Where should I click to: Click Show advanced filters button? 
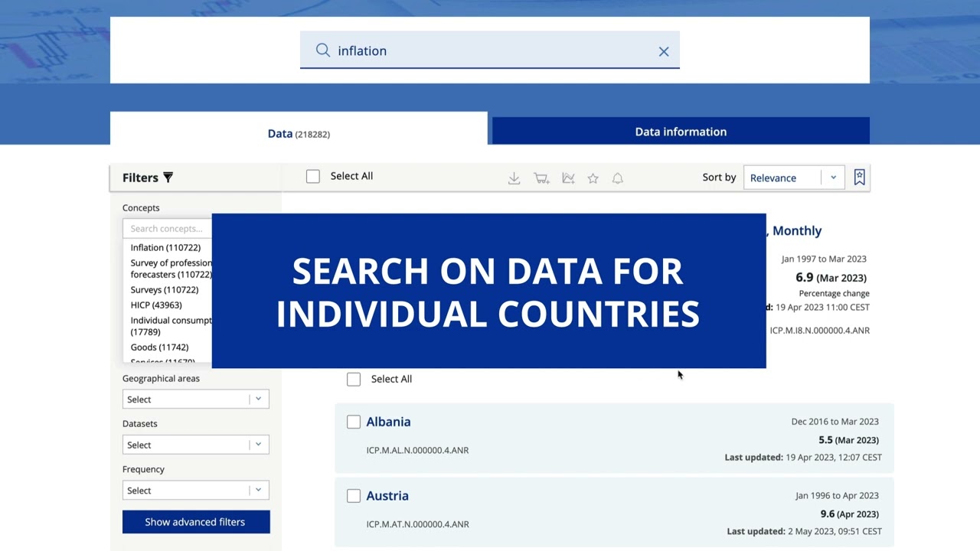pyautogui.click(x=196, y=522)
